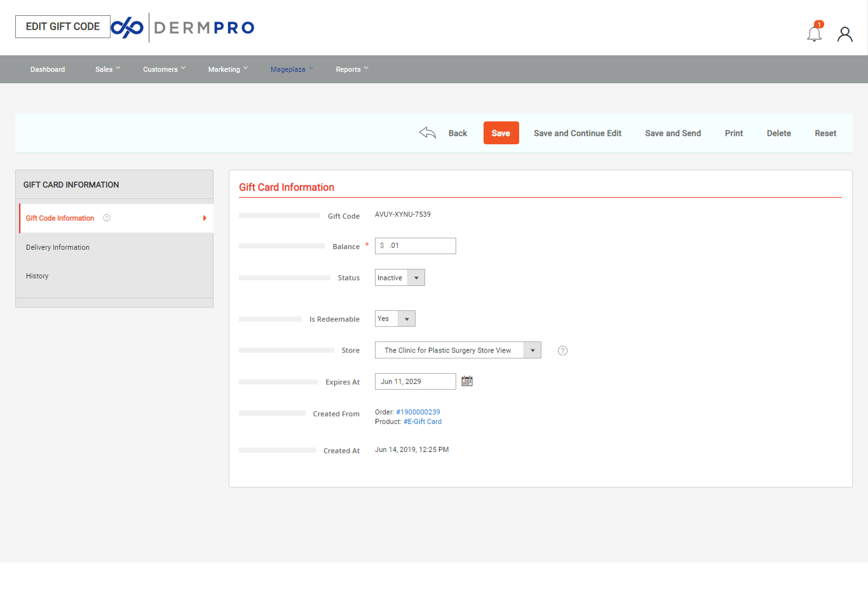Click inside the Balance amount field
The image size is (868, 593).
click(419, 245)
